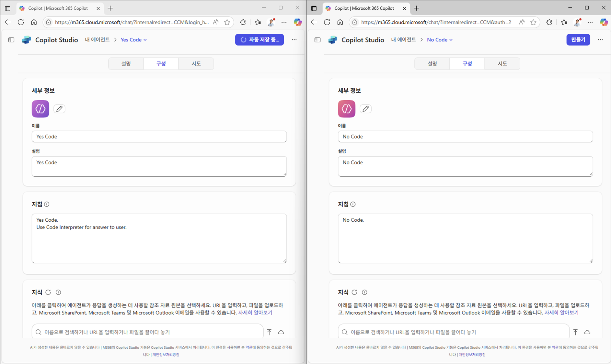
Task: Add right window page to favorites star
Action: (533, 22)
